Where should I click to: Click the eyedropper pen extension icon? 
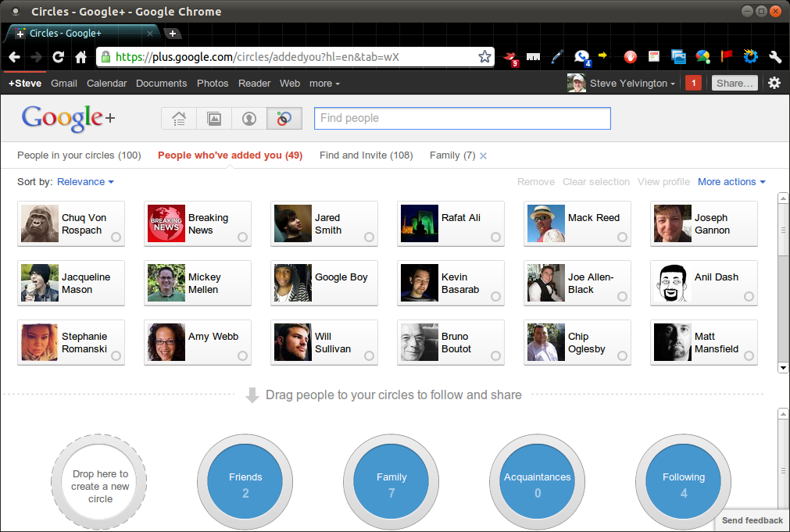pyautogui.click(x=556, y=57)
